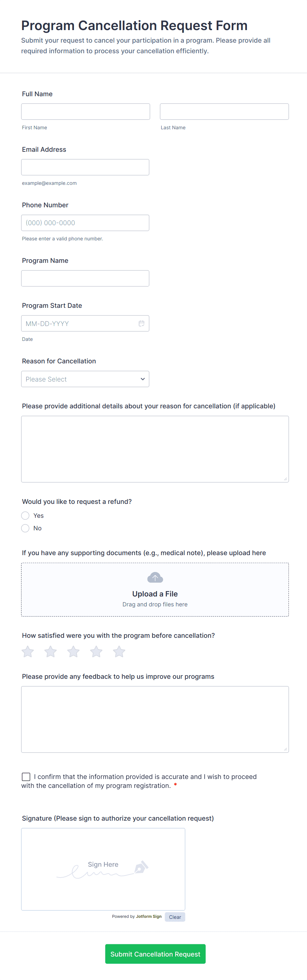The height and width of the screenshot is (980, 307).
Task: Click the signature pen icon
Action: tap(141, 867)
